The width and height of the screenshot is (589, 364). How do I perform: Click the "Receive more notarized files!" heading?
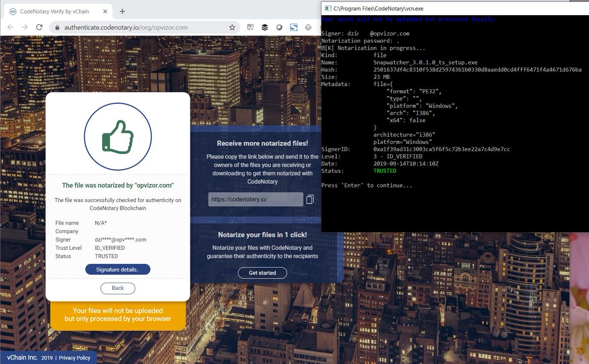coord(263,143)
